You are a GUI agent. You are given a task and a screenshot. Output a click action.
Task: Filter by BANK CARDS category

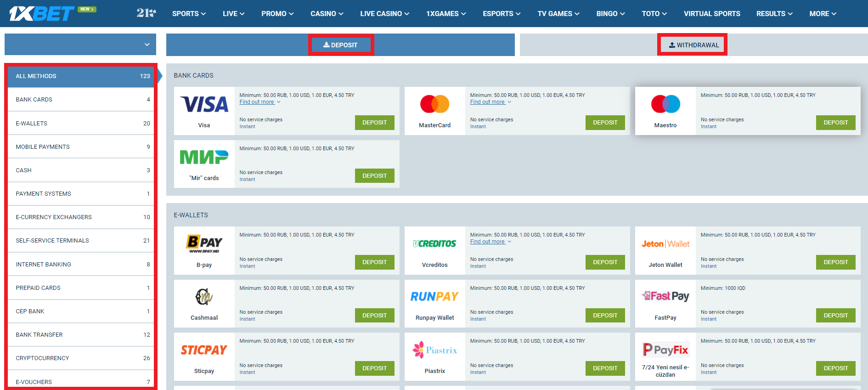[x=81, y=100]
